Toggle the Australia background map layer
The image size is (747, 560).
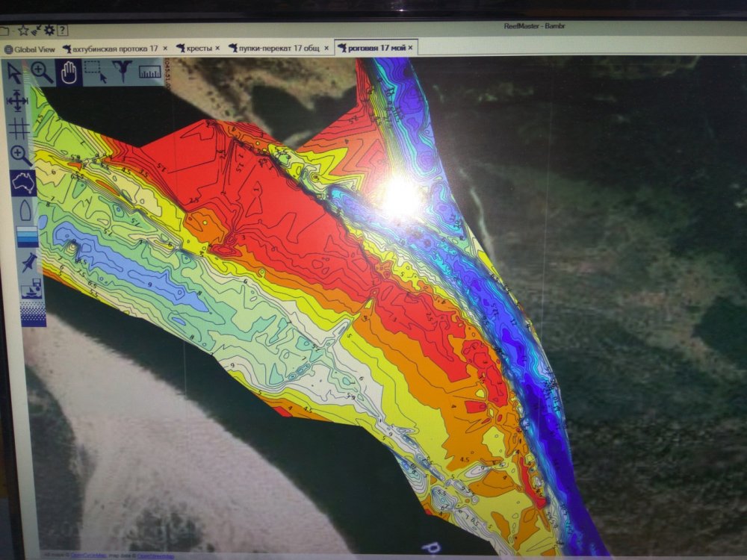tap(23, 182)
